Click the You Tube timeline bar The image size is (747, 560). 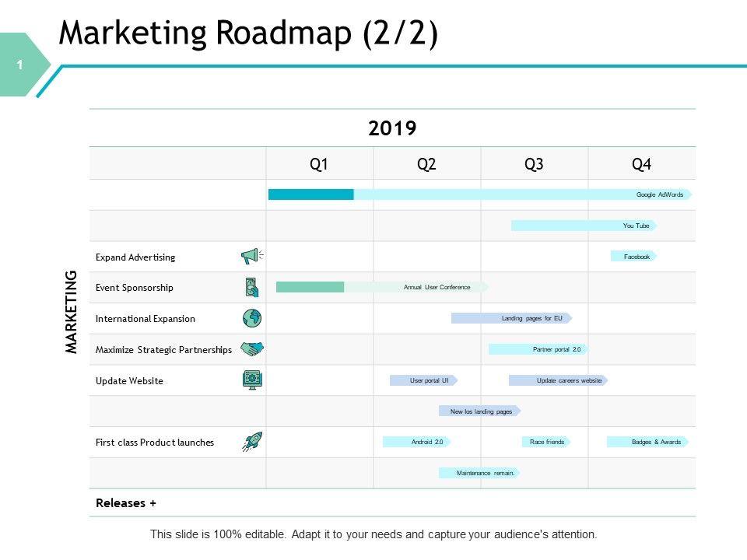pos(584,226)
